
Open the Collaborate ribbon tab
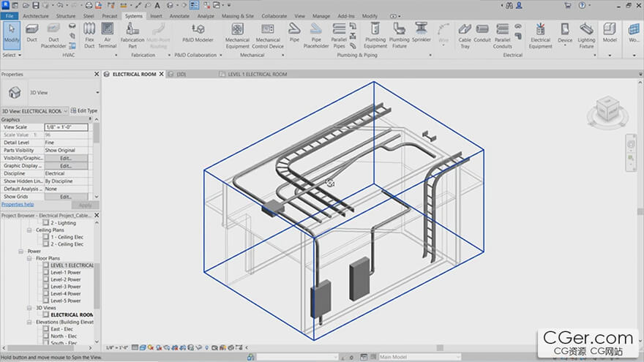[x=274, y=16]
